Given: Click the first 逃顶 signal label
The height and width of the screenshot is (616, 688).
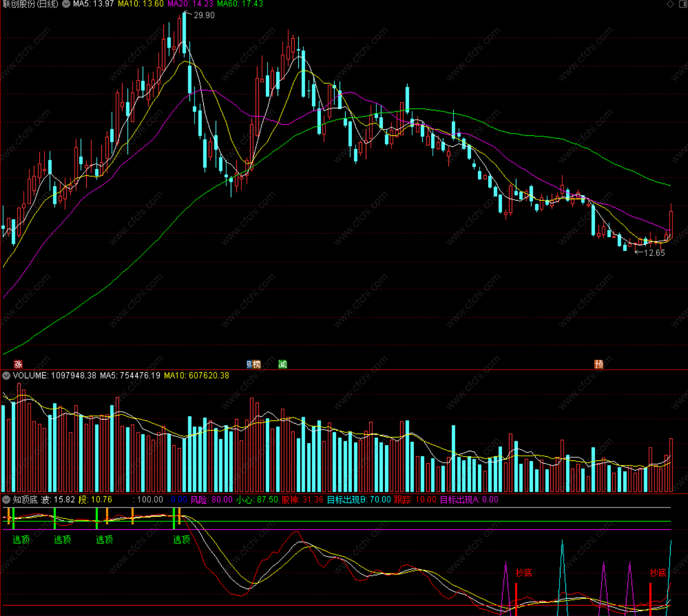Looking at the screenshot, I should pyautogui.click(x=21, y=540).
